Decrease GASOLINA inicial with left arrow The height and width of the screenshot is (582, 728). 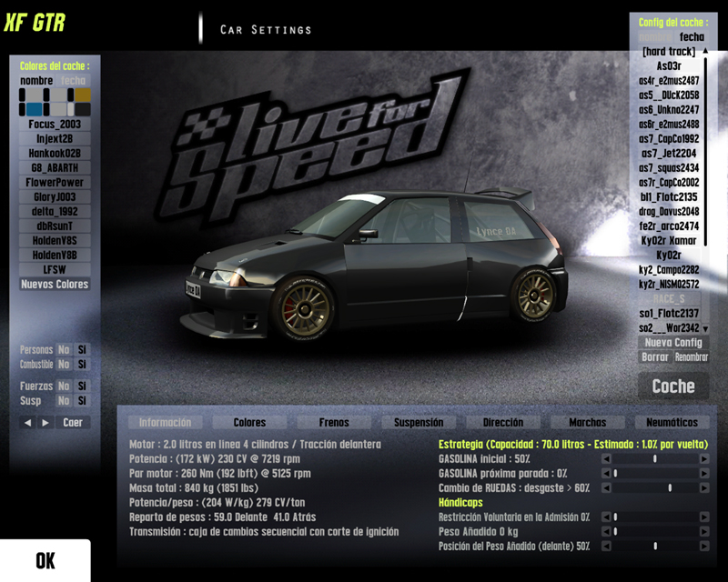pyautogui.click(x=606, y=459)
